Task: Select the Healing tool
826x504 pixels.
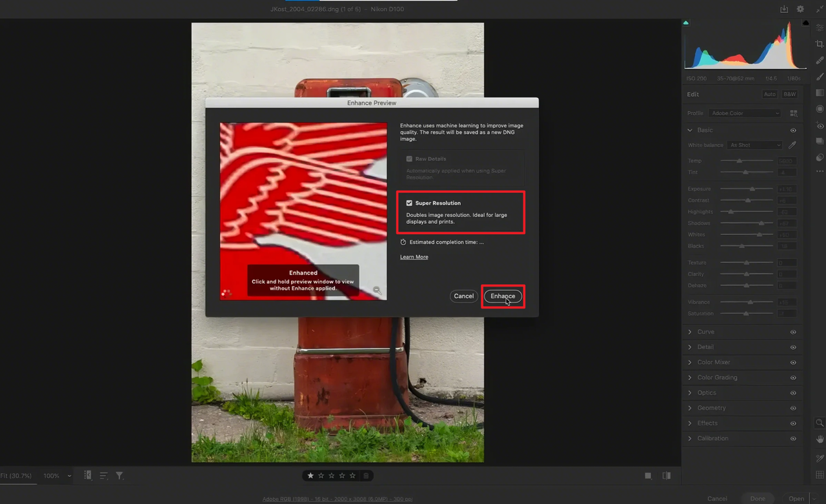Action: 820,61
